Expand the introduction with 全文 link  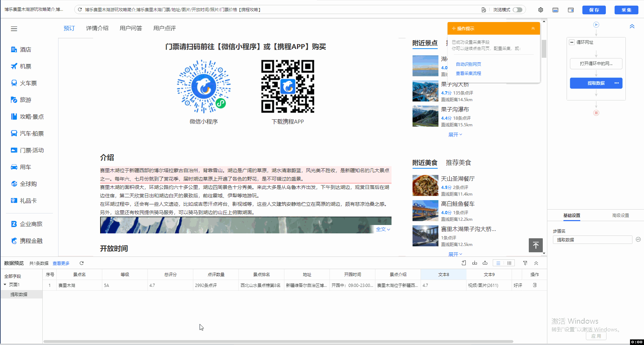(x=383, y=230)
